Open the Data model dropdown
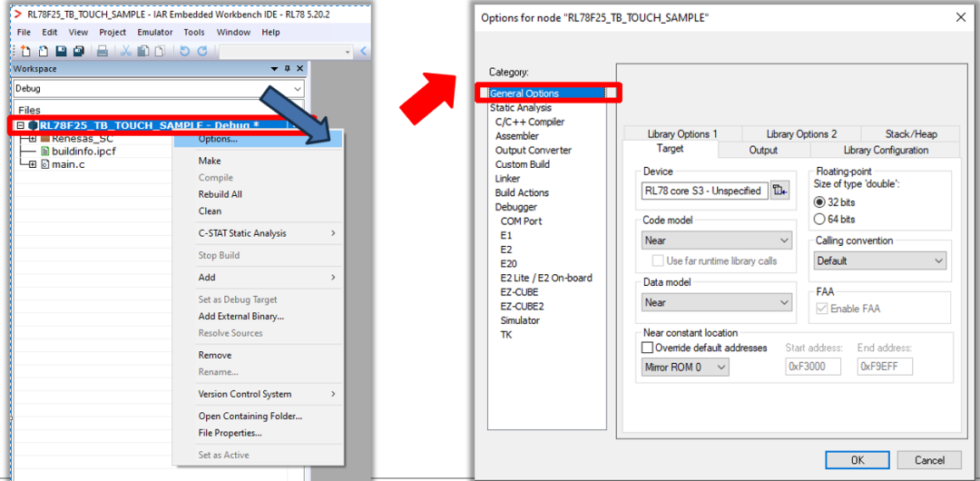This screenshot has height=481, width=980. click(784, 303)
